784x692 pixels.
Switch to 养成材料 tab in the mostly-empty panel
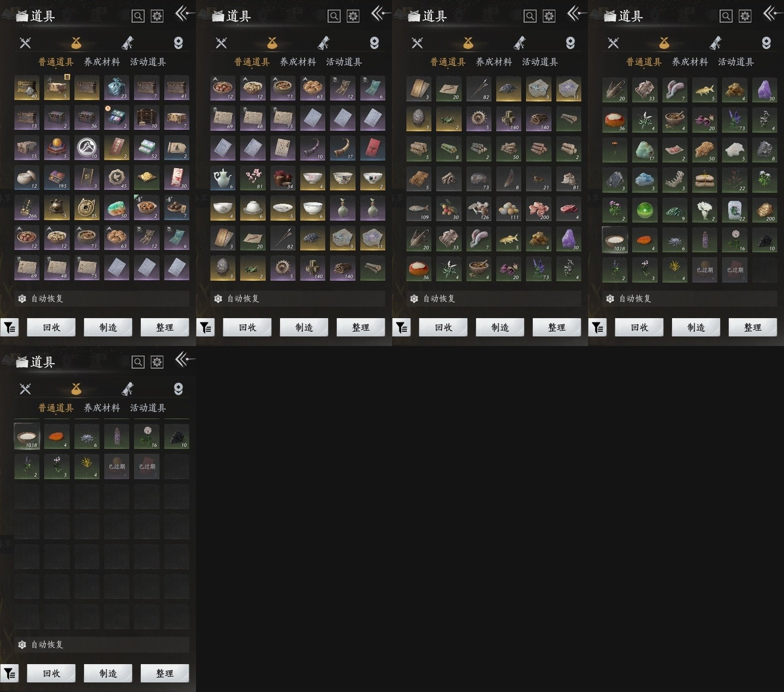(x=102, y=408)
